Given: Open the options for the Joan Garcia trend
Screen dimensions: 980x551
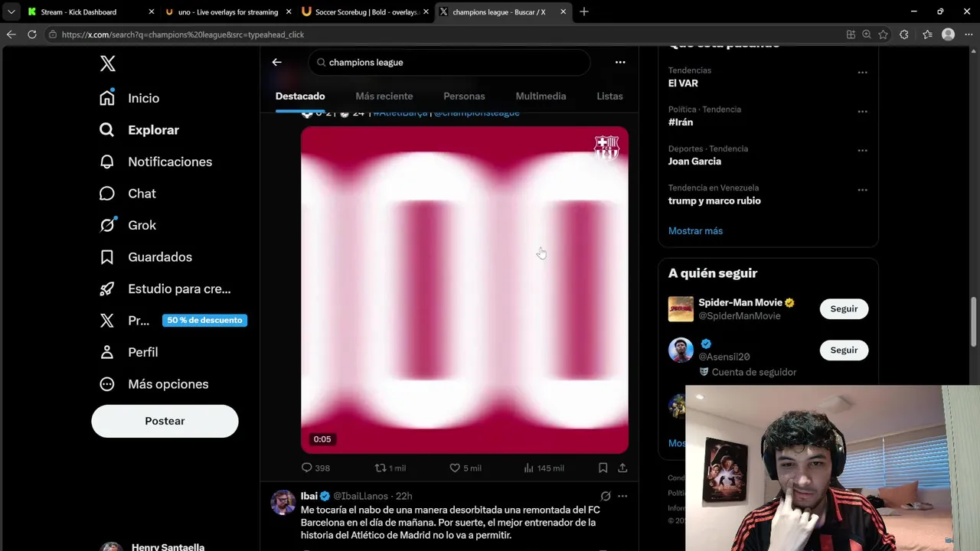Looking at the screenshot, I should click(x=862, y=151).
